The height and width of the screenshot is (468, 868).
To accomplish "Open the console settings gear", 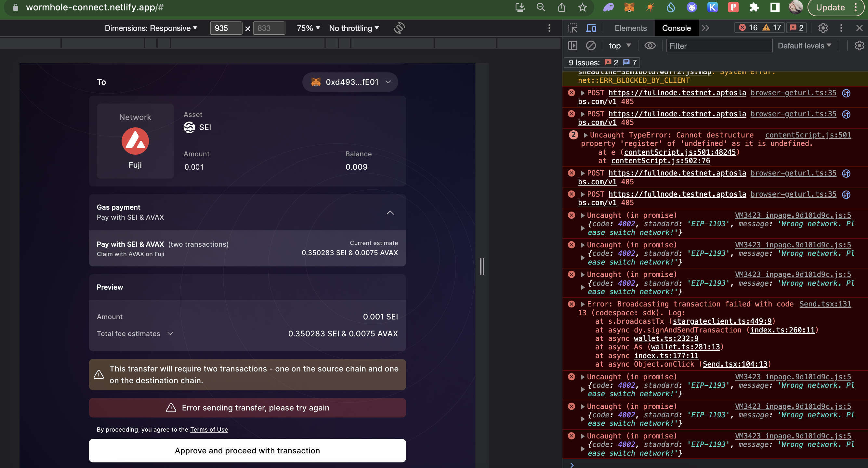I will (x=859, y=45).
